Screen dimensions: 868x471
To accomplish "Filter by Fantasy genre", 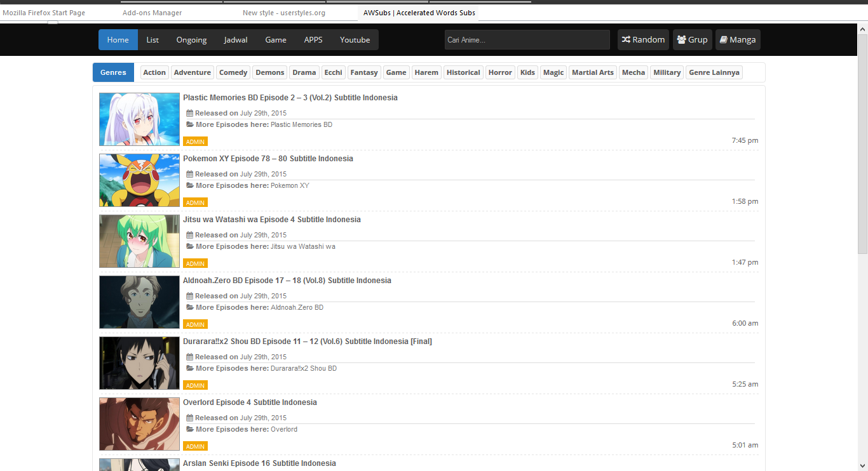I will click(364, 72).
